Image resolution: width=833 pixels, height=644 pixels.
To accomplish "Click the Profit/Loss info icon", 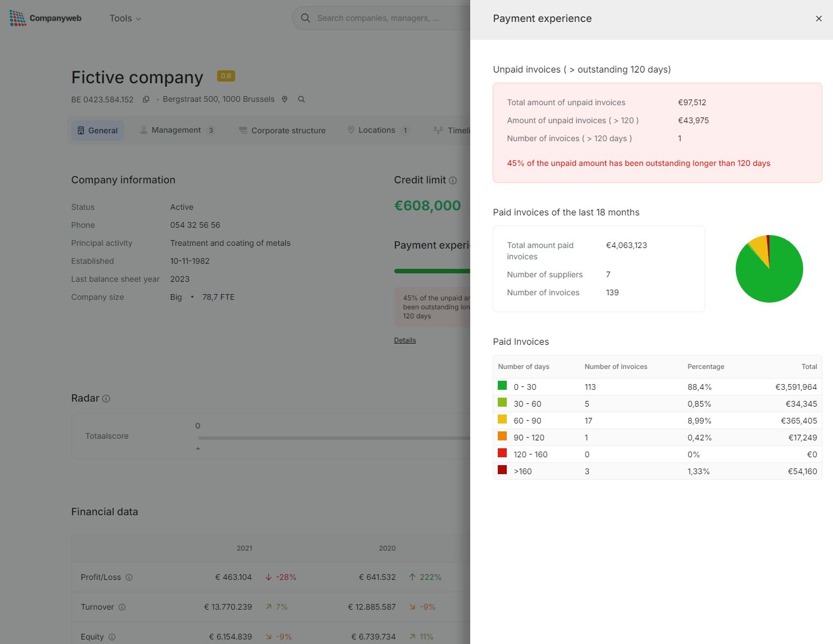I will (x=129, y=577).
